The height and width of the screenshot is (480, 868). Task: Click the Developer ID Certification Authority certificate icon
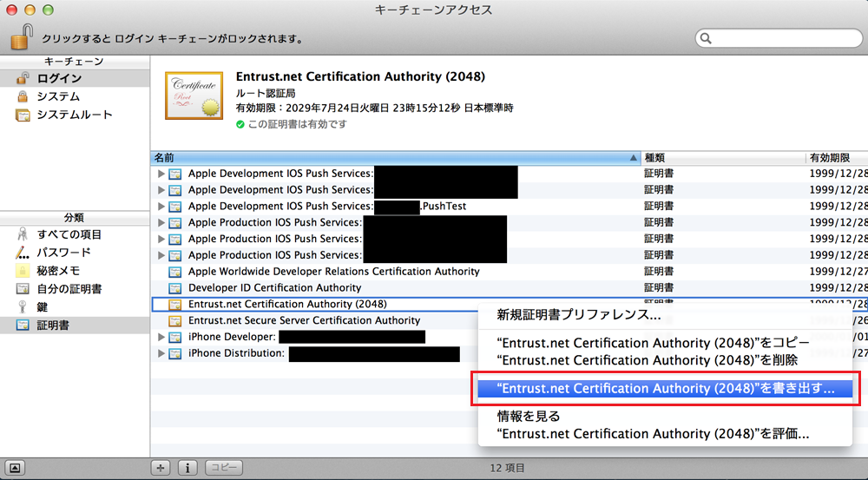175,288
